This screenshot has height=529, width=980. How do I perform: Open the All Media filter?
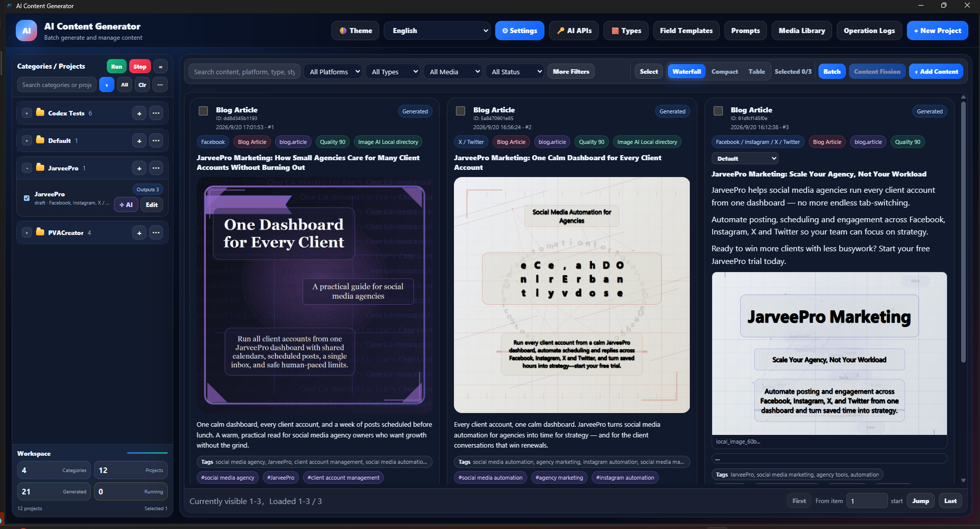tap(454, 72)
